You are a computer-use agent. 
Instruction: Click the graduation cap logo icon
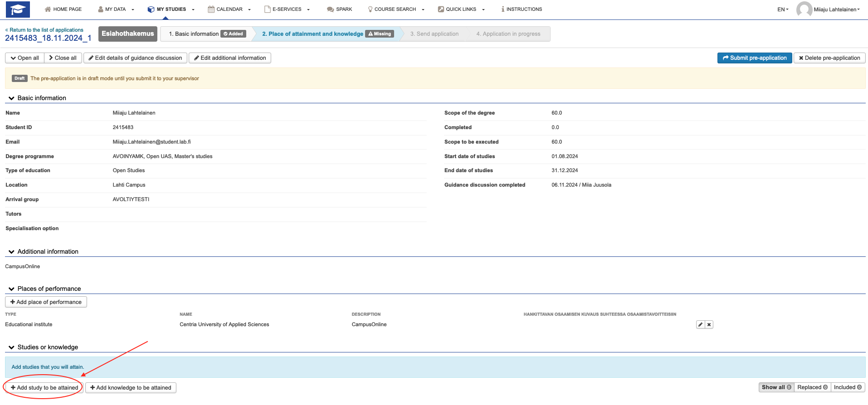click(x=18, y=10)
